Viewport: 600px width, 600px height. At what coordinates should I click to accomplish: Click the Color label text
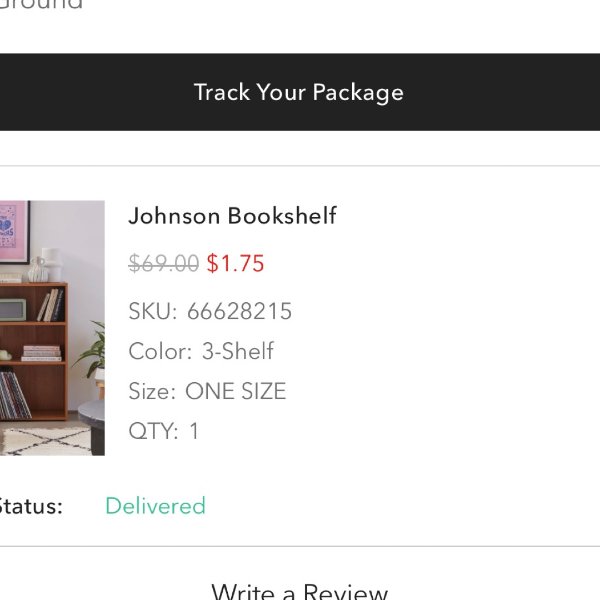coord(160,351)
